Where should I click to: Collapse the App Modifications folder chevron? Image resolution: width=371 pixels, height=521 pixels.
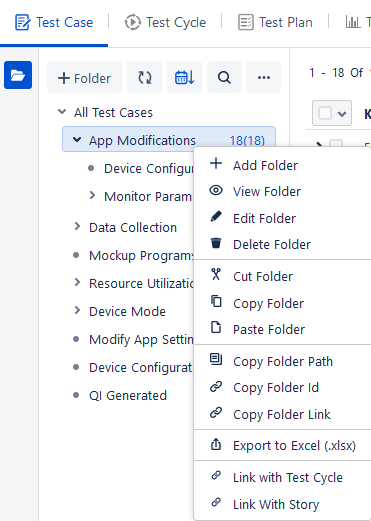pos(77,139)
